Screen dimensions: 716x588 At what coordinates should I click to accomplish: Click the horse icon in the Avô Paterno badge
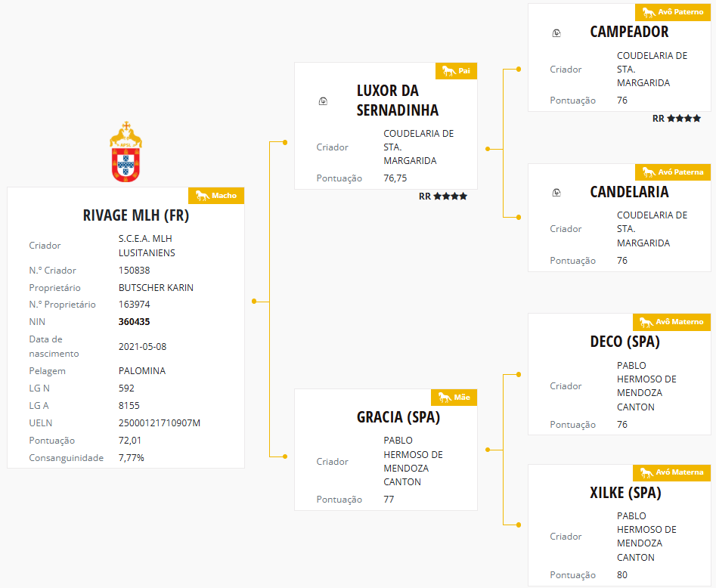point(646,12)
